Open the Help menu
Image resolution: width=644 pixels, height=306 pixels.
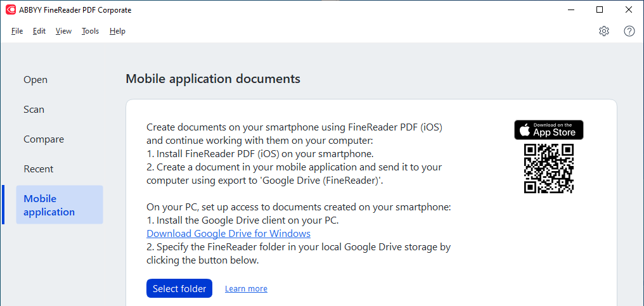click(x=117, y=31)
